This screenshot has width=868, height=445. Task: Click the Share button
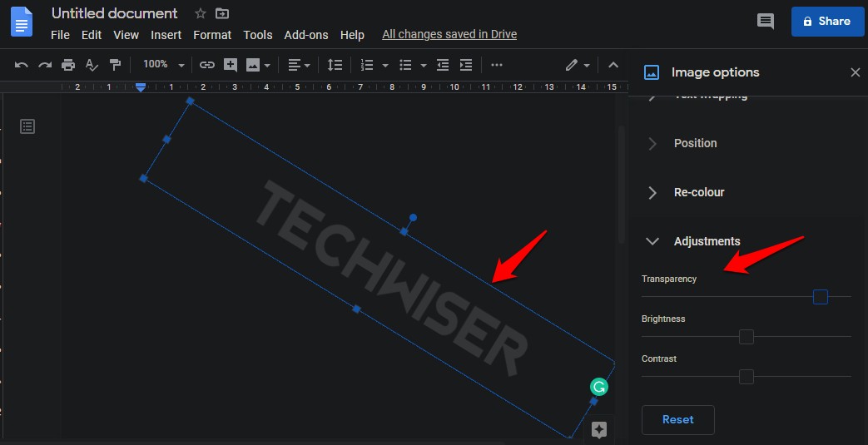[x=827, y=22]
